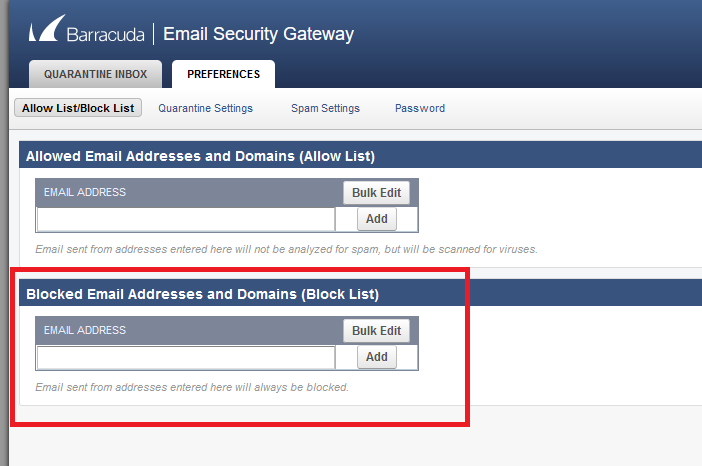The width and height of the screenshot is (702, 466).
Task: Open the Quarantine Inbox tab
Action: pos(96,74)
